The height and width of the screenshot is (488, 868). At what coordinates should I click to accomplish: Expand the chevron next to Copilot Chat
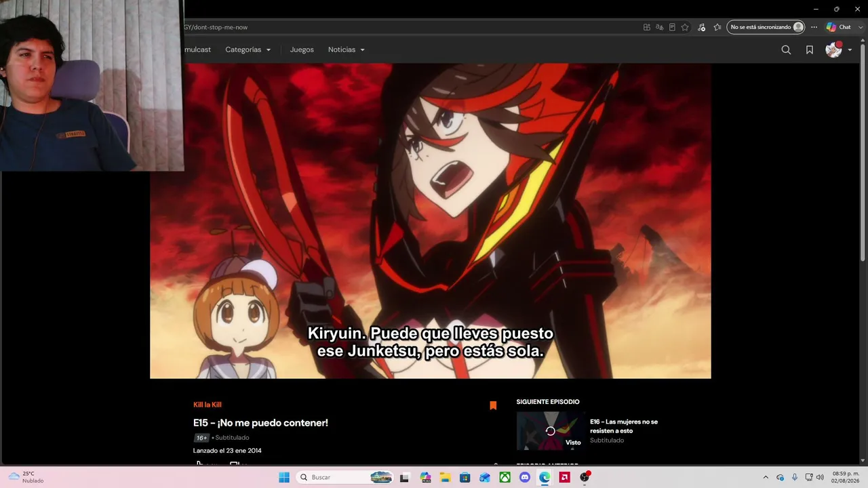click(859, 27)
